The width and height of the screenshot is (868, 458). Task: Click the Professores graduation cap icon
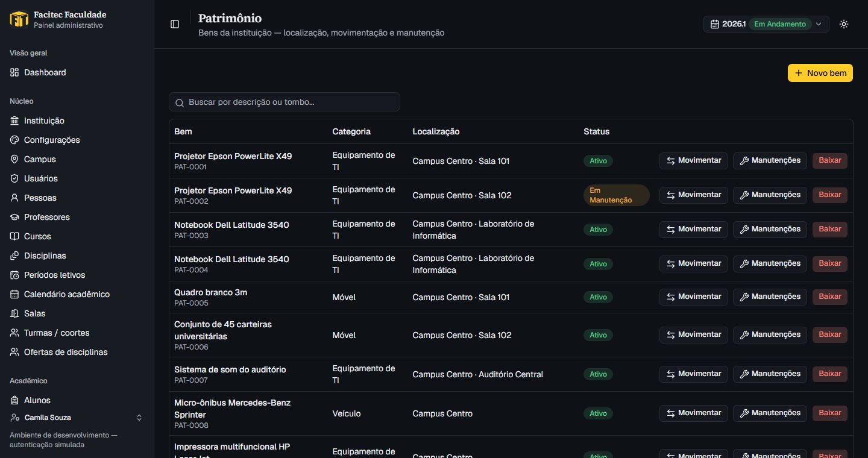[x=14, y=217]
